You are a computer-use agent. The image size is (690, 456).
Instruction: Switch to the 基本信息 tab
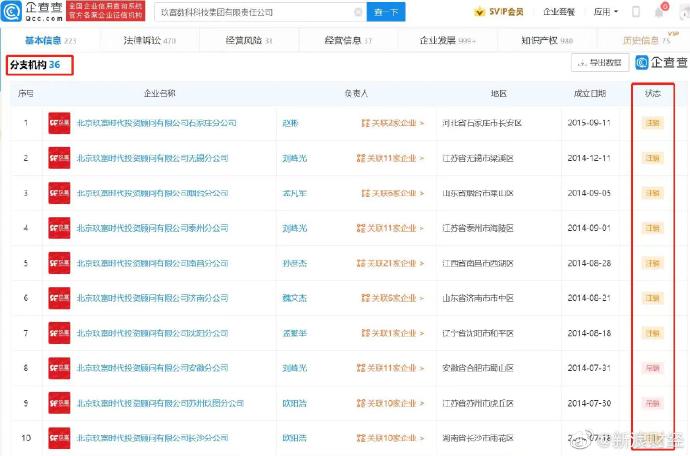(x=50, y=40)
